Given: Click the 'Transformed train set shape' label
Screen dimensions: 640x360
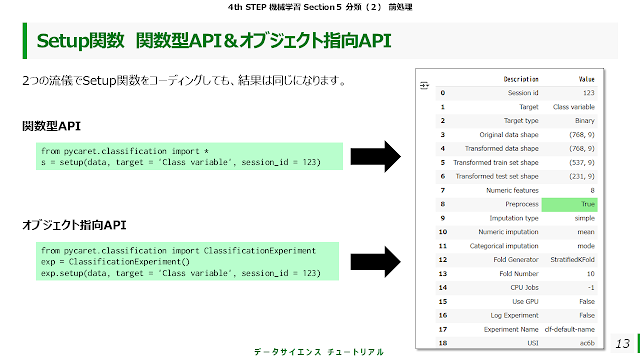Looking at the screenshot, I should (x=496, y=162).
